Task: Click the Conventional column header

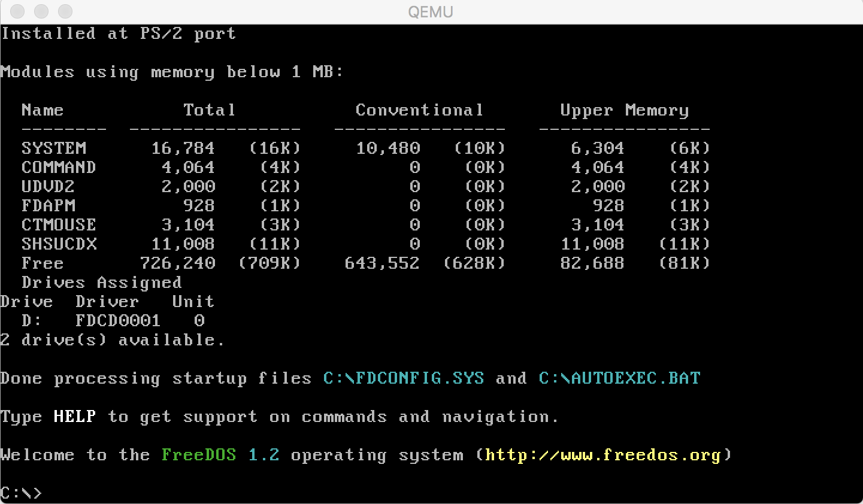Action: coord(419,110)
